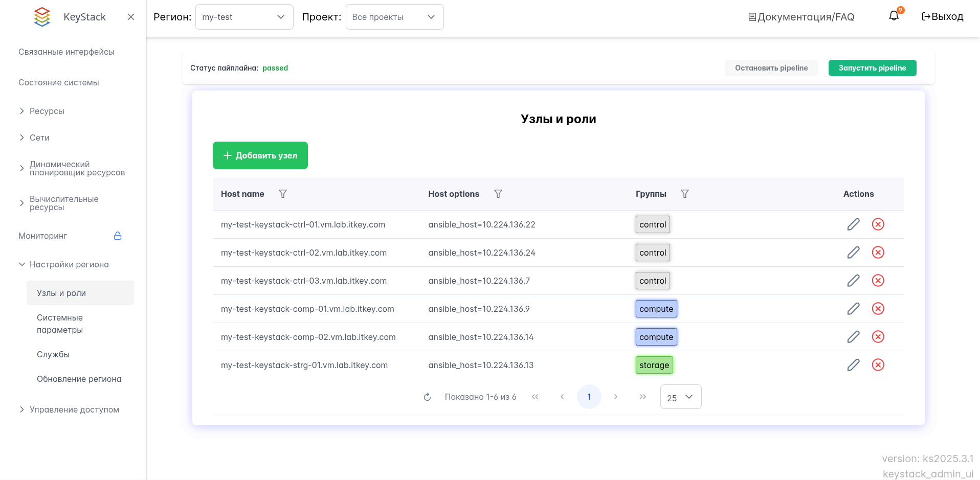
Task: Go to Службы menu item
Action: click(x=53, y=354)
